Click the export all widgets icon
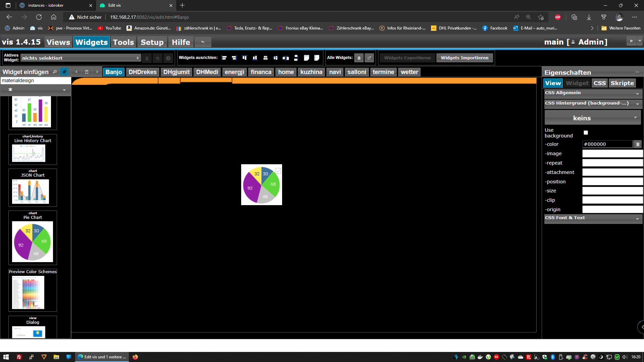Viewport: 644px width, 362px height. point(369,58)
